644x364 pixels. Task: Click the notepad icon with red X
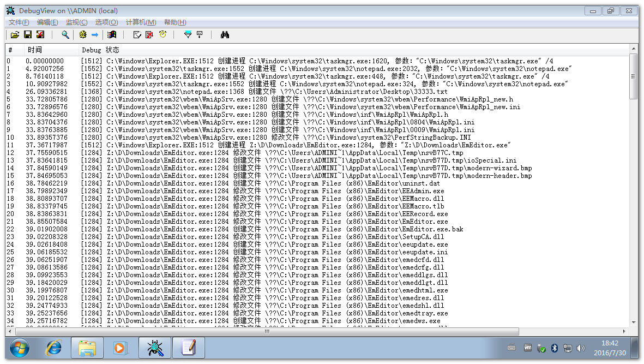point(149,35)
